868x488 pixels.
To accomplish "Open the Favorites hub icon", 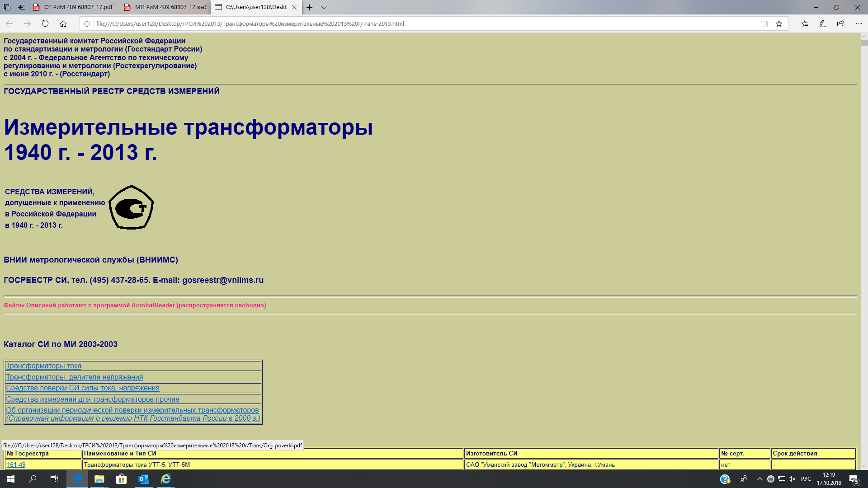I will (x=805, y=23).
